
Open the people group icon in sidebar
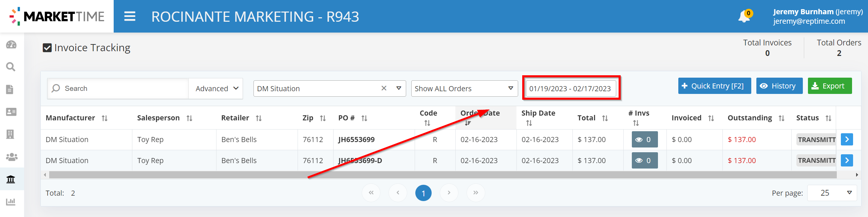coord(12,157)
